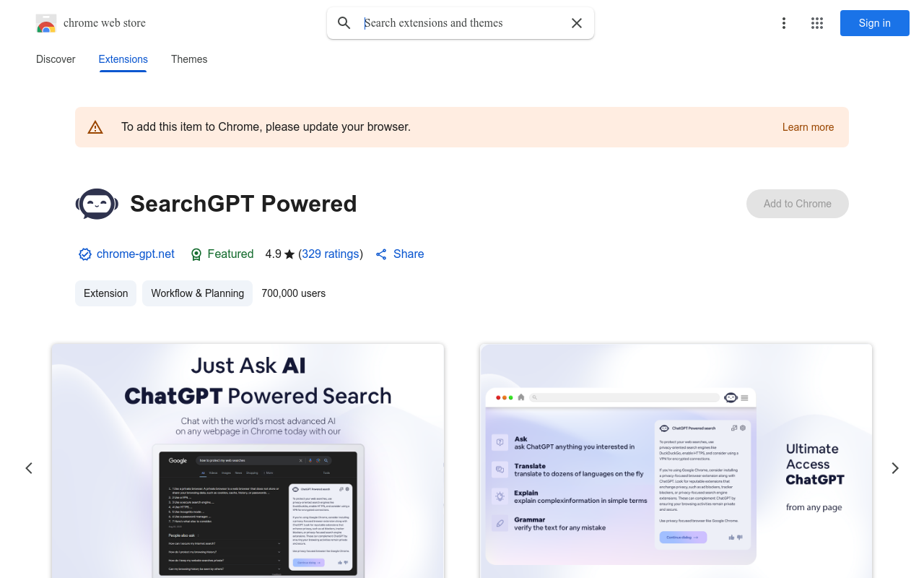
Task: Clear the search field using the X icon
Action: (x=577, y=23)
